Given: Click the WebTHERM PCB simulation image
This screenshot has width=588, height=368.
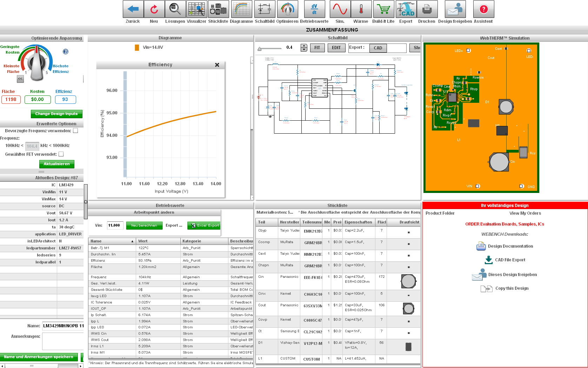Looking at the screenshot, I should (x=481, y=118).
